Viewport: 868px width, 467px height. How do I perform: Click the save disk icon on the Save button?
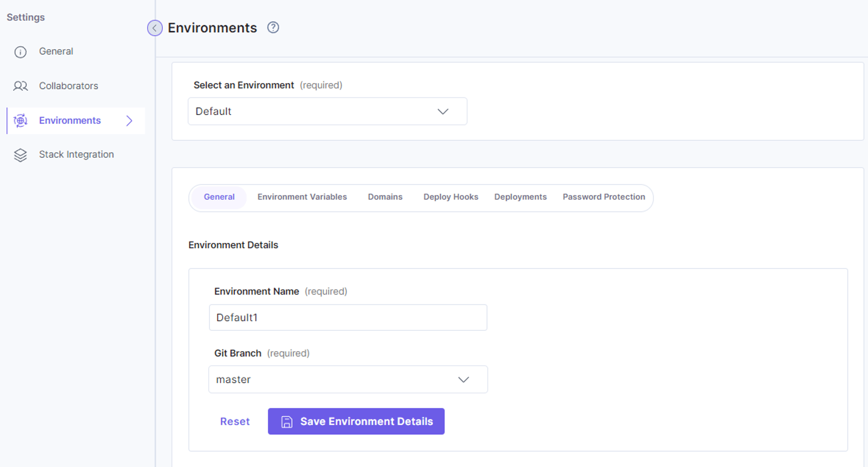[287, 422]
